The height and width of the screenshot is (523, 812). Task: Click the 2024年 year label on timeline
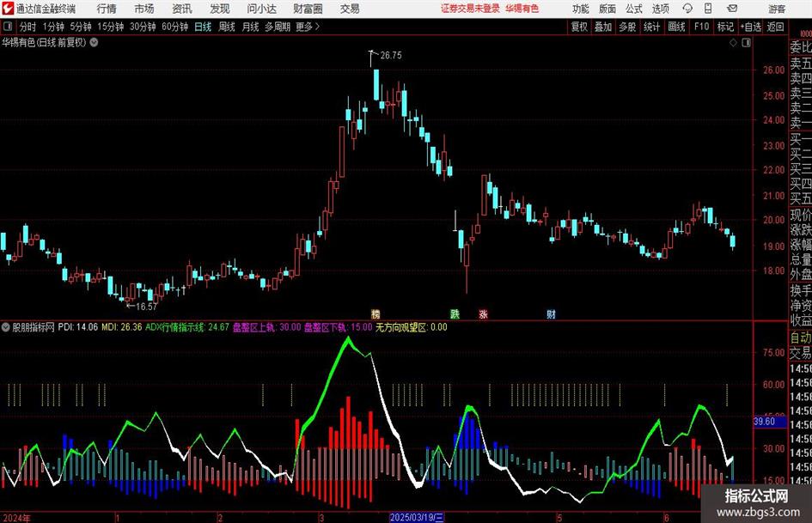(x=17, y=518)
